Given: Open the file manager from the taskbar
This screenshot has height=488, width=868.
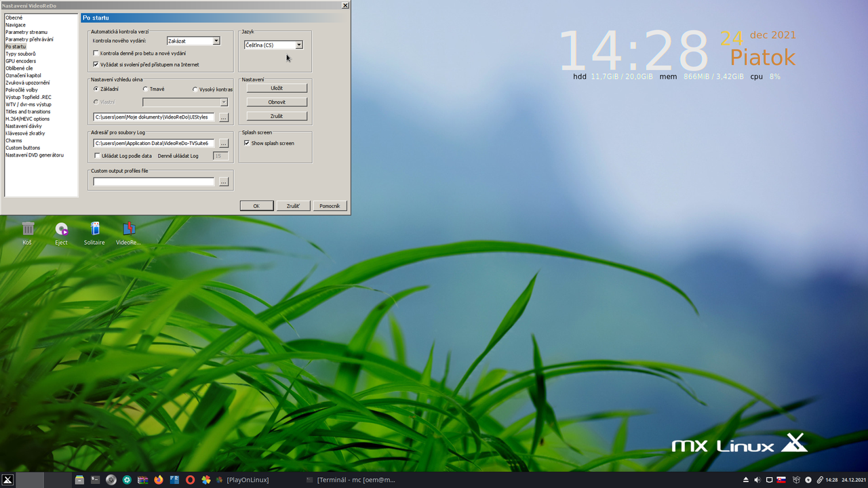Looking at the screenshot, I should coord(79,480).
